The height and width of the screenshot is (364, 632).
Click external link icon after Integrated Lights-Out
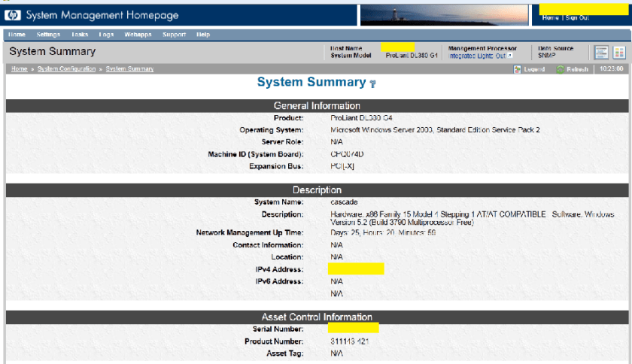point(510,56)
